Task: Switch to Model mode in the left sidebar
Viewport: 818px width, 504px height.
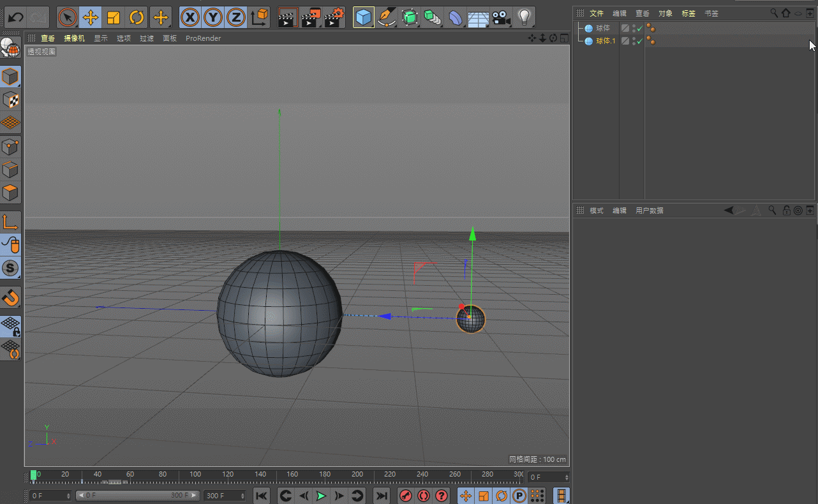Action: tap(10, 77)
